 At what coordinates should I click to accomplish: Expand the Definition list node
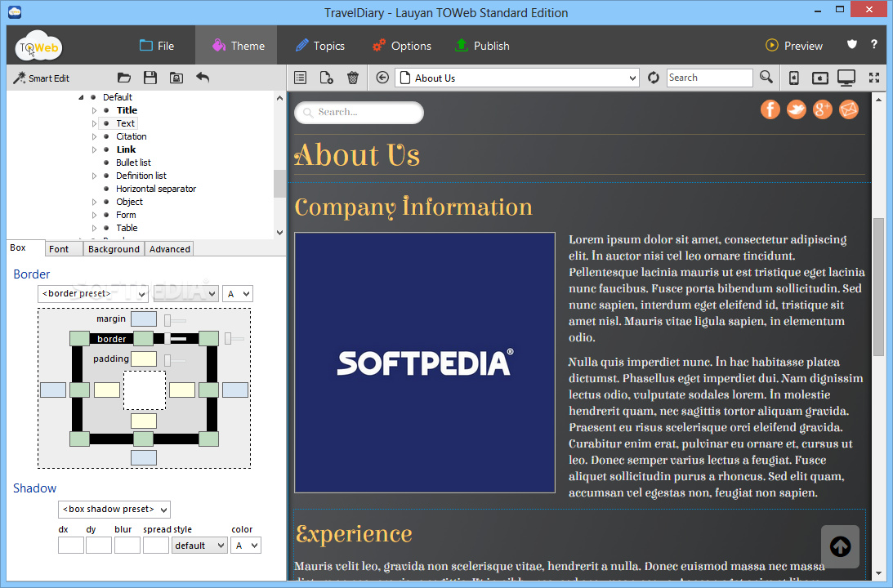tap(94, 176)
